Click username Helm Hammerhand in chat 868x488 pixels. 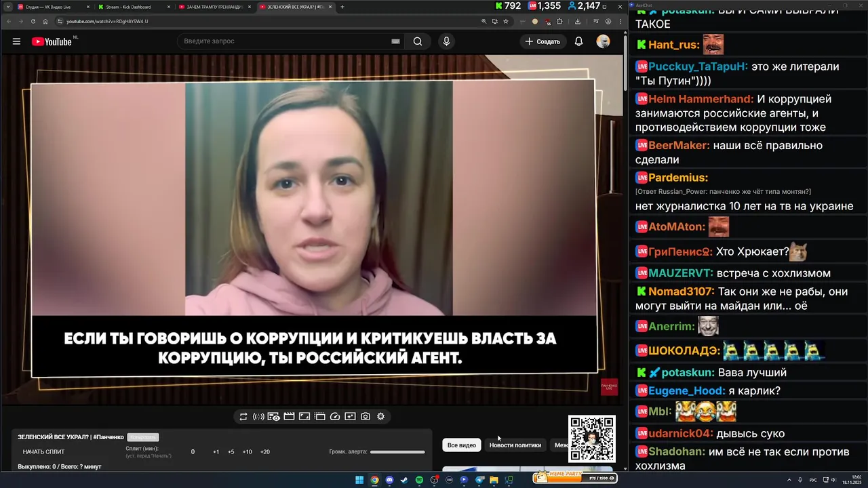(701, 99)
